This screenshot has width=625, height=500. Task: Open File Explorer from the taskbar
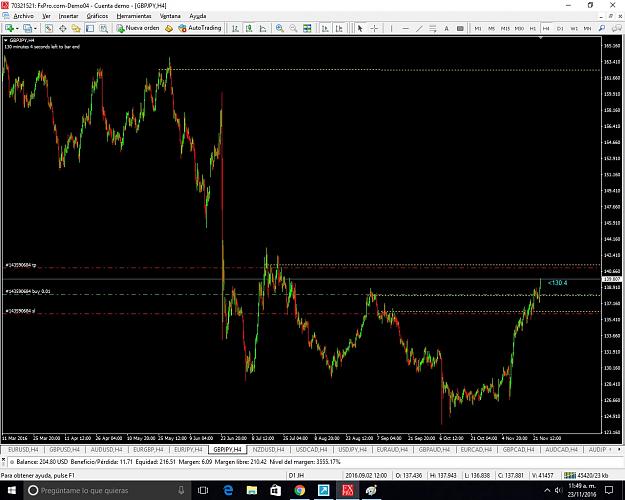coord(252,490)
